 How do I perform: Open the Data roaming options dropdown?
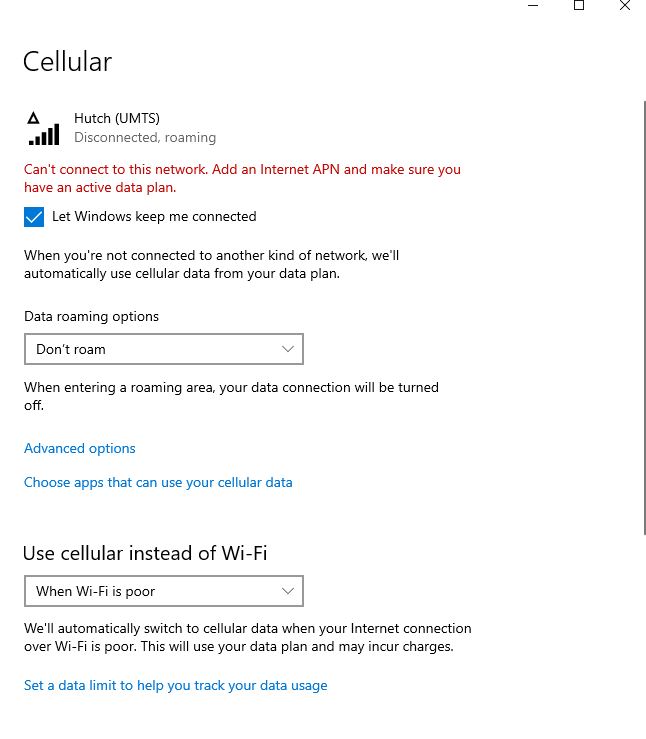pyautogui.click(x=164, y=349)
